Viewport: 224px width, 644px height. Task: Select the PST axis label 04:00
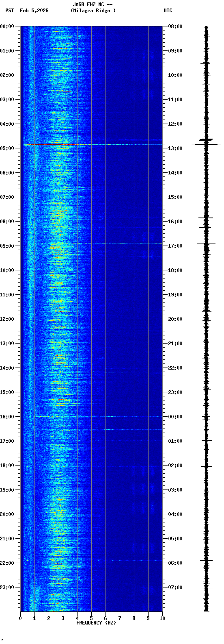(x=7, y=124)
